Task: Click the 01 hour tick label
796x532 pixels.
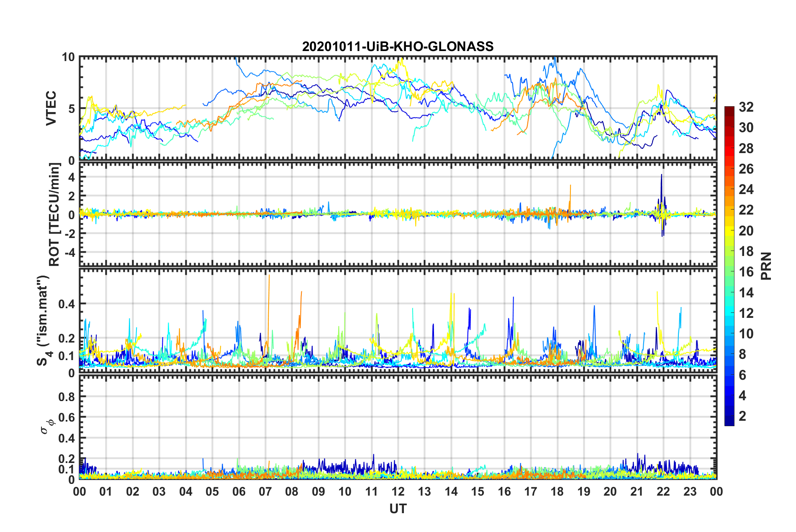Action: [106, 491]
